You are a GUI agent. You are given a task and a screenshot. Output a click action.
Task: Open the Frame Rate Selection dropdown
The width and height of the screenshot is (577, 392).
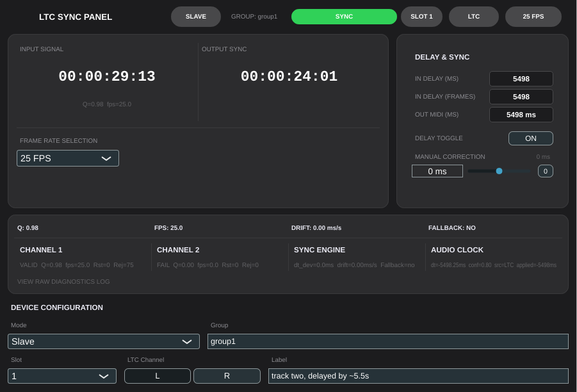point(68,158)
